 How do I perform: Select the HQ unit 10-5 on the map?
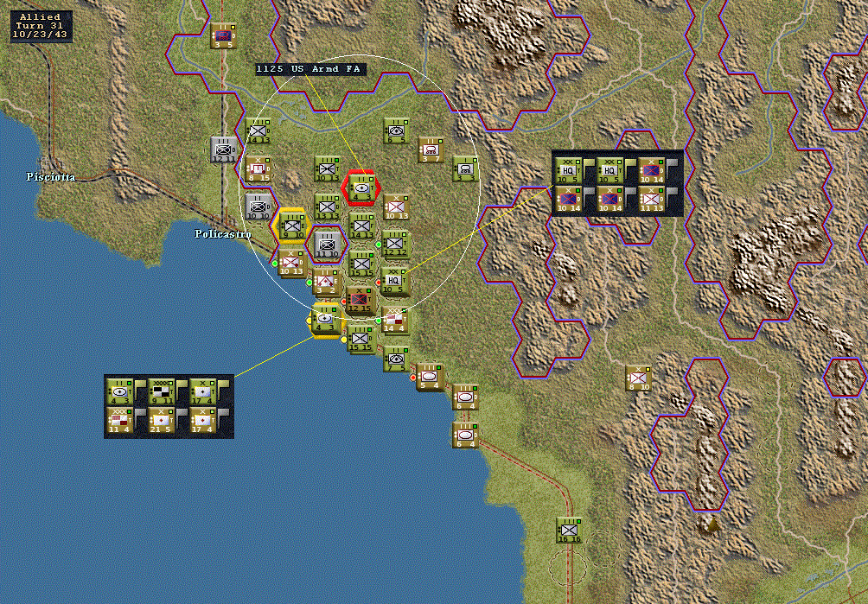395,281
